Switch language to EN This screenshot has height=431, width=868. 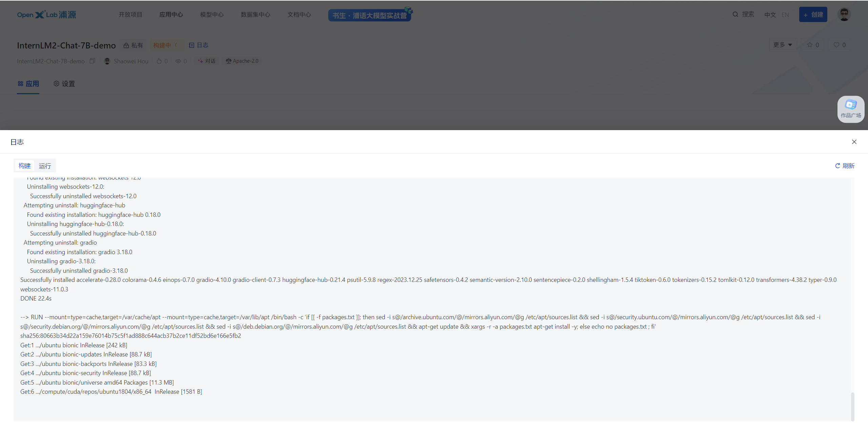coord(785,15)
